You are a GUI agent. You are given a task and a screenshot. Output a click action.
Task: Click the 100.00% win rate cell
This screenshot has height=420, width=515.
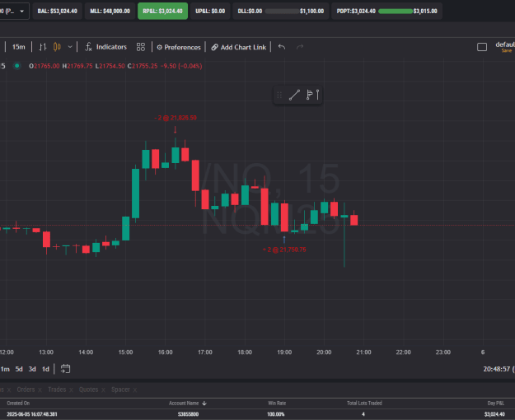(x=275, y=414)
